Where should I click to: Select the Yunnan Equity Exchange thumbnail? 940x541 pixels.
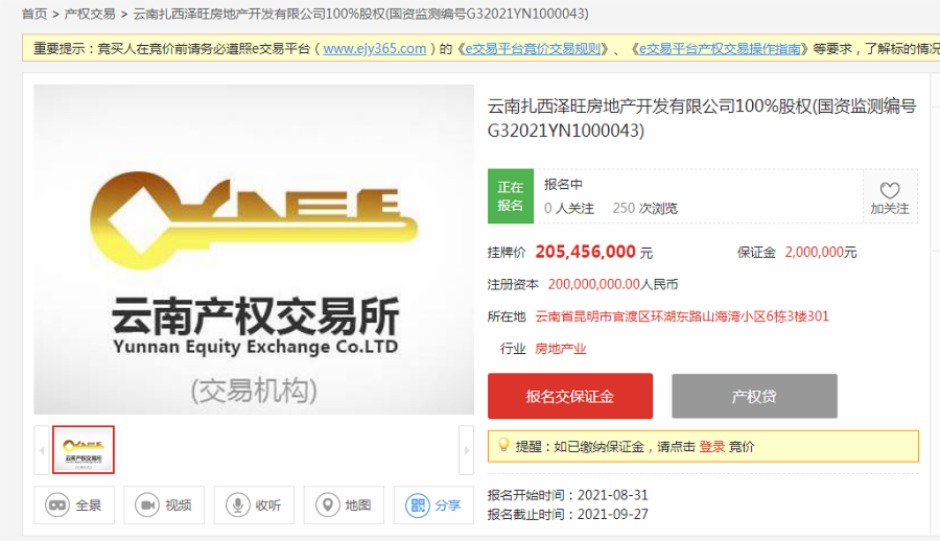(x=84, y=450)
